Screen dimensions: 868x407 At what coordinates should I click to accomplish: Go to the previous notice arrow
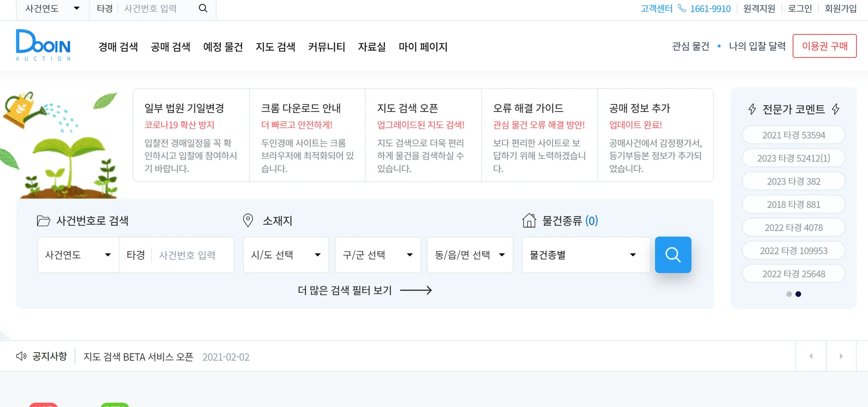click(811, 356)
